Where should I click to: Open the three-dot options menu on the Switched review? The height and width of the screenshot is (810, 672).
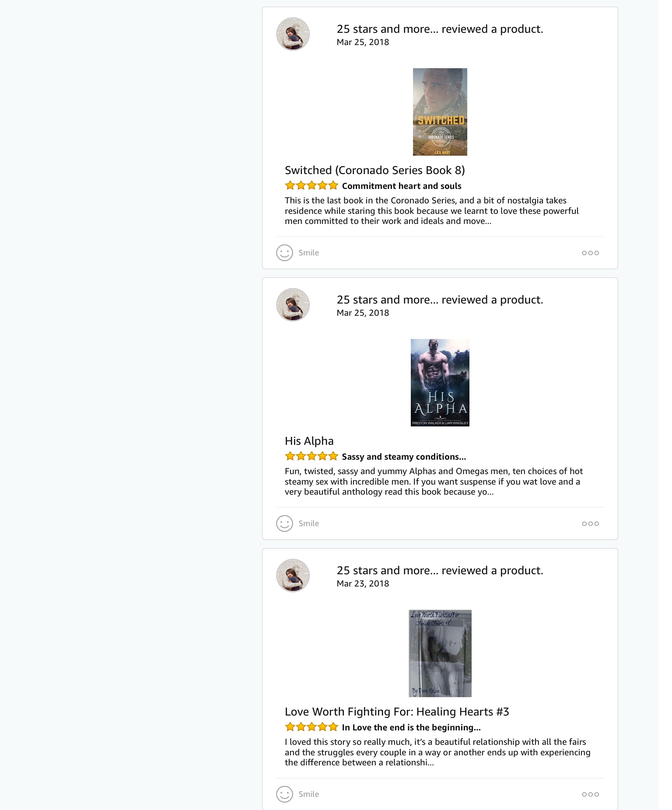[x=590, y=253]
